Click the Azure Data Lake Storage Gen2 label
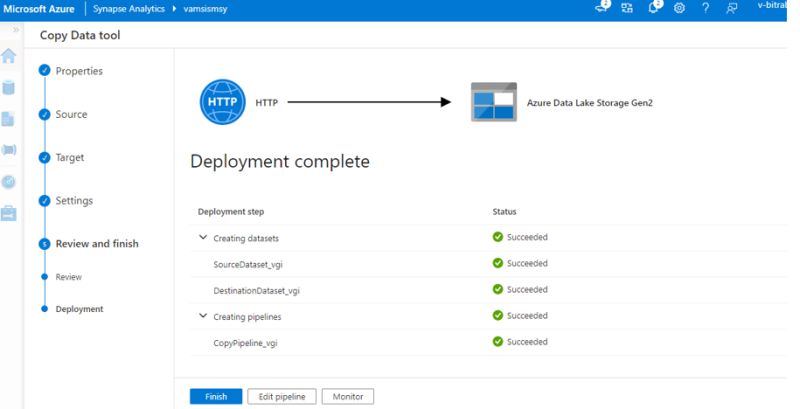 tap(590, 103)
